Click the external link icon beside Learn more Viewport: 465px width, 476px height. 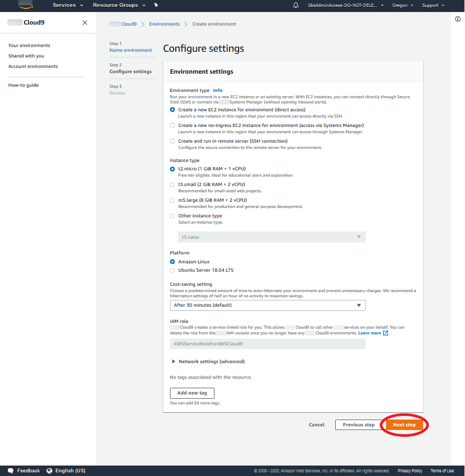pyautogui.click(x=386, y=333)
